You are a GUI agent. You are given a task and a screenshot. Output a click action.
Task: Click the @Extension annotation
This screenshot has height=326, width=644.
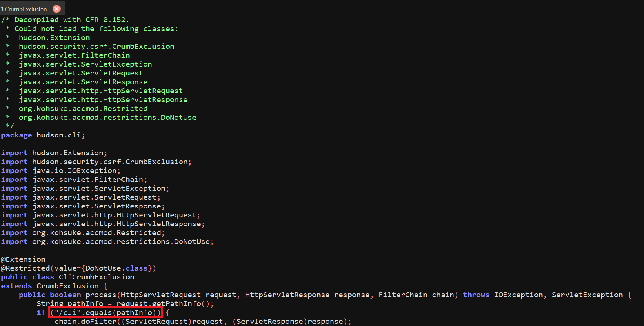[23, 259]
